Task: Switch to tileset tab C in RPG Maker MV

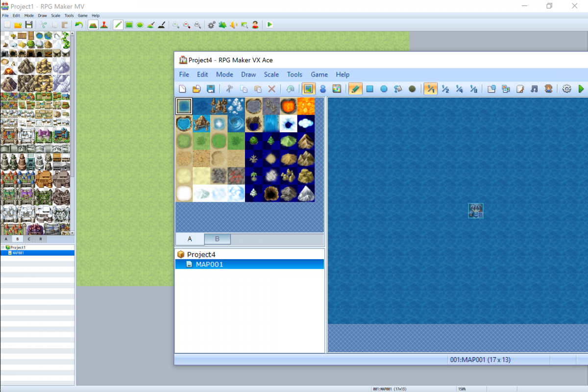Action: [29, 239]
